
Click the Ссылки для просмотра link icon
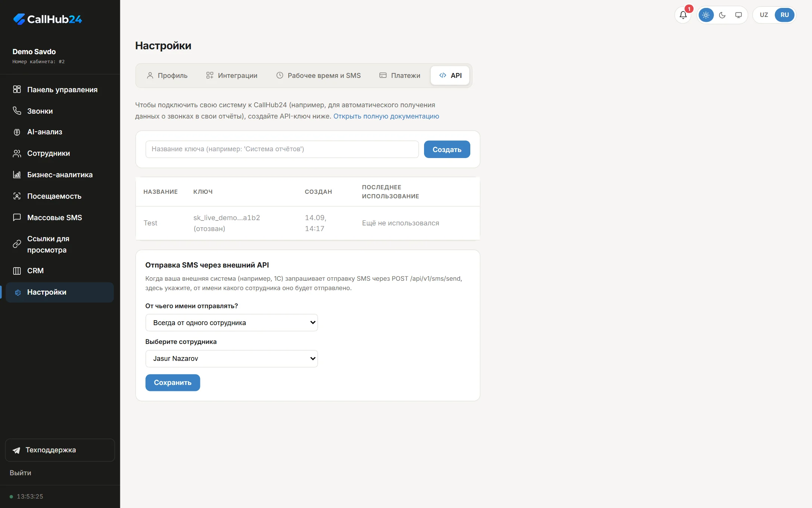[17, 244]
